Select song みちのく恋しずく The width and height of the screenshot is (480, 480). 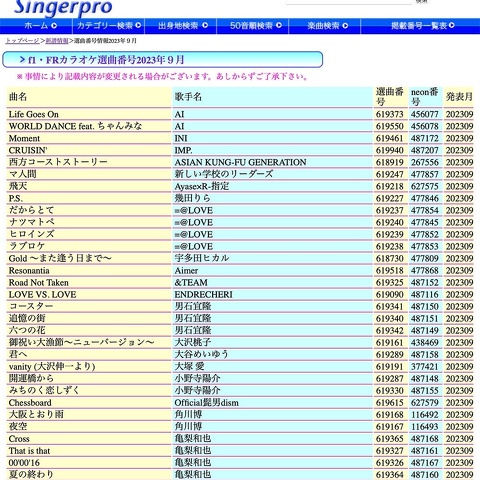click(x=44, y=390)
